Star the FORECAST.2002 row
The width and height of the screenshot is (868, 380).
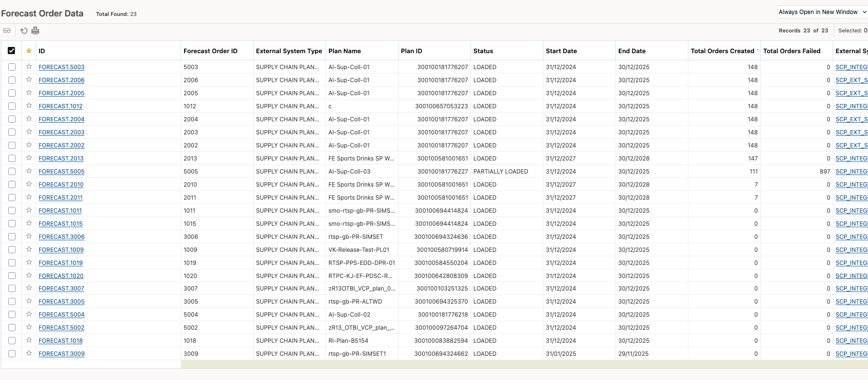29,145
